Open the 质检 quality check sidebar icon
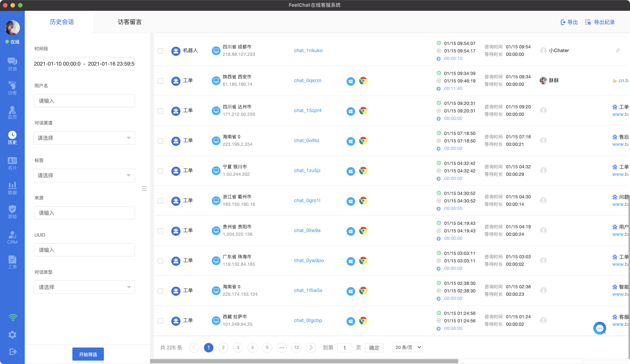Viewport: 630px width, 364px height. (x=12, y=212)
